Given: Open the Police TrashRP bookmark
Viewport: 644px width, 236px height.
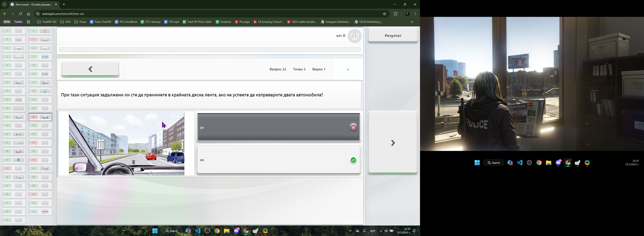Looking at the screenshot, I should tap(101, 22).
